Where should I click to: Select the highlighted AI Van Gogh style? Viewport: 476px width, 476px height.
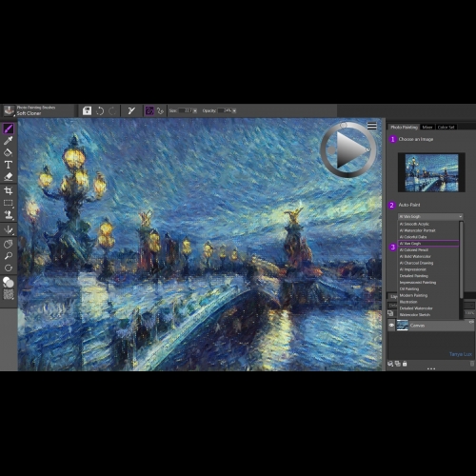(428, 244)
